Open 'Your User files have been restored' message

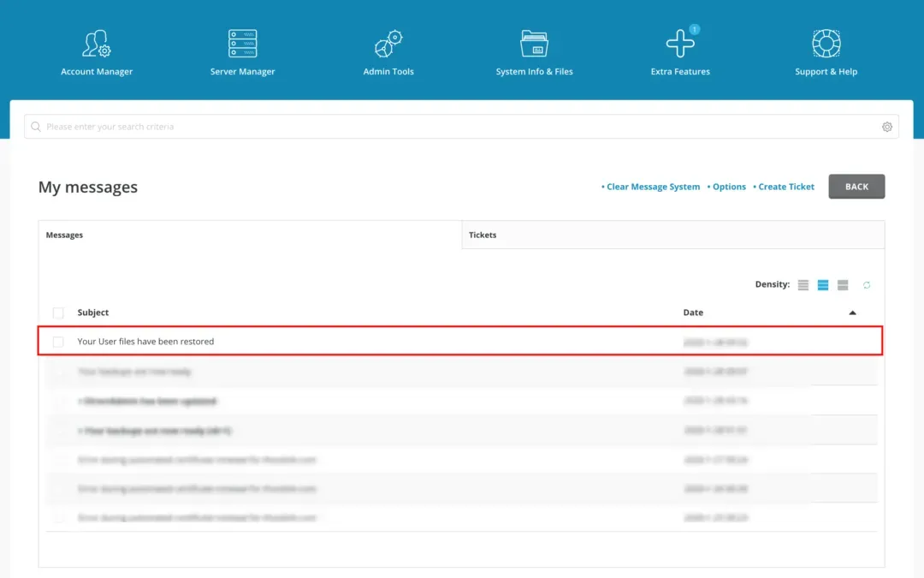click(x=145, y=342)
